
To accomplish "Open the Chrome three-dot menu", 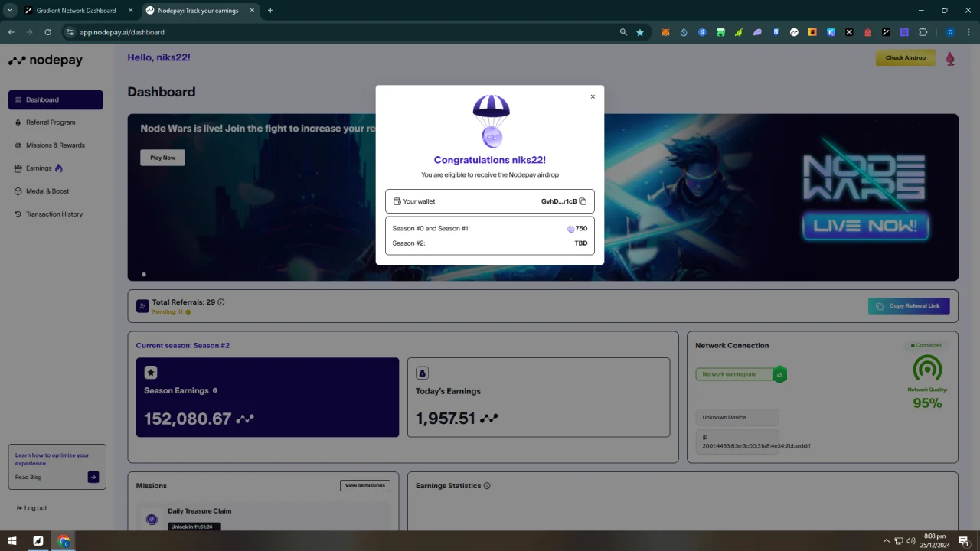I will 969,32.
